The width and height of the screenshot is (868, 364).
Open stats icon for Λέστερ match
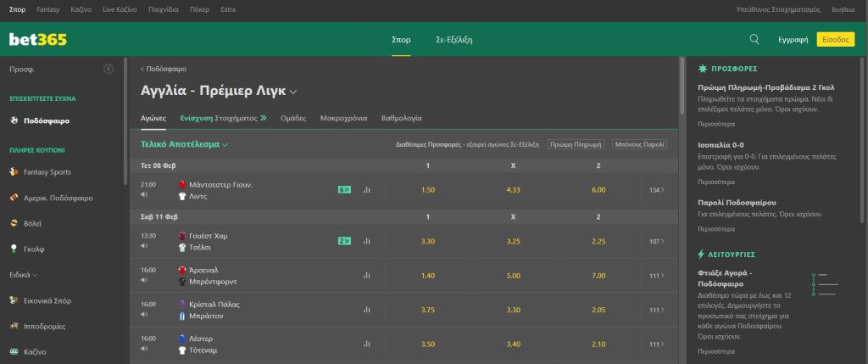(366, 344)
